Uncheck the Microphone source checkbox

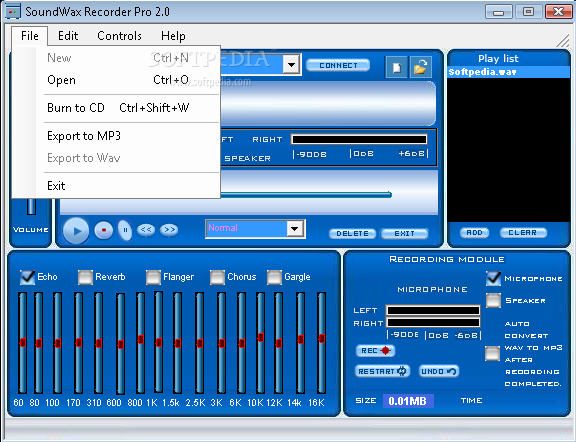click(x=493, y=279)
